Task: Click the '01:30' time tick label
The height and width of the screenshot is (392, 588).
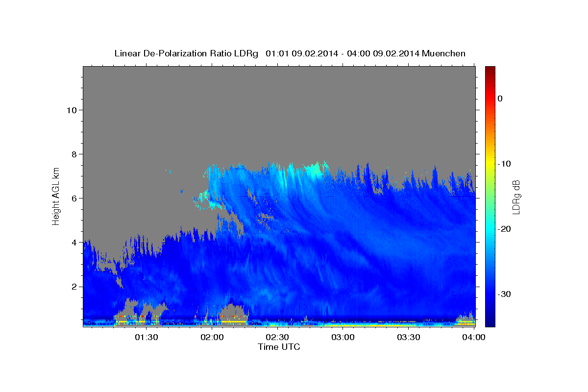Action: [146, 337]
